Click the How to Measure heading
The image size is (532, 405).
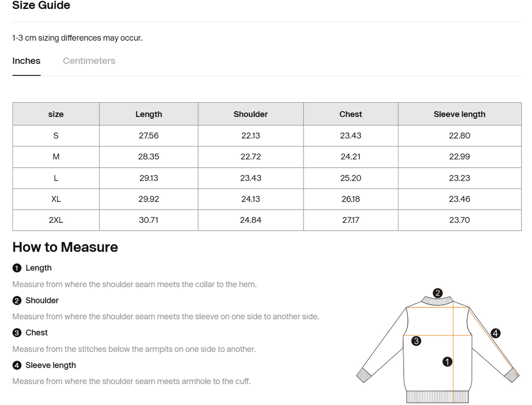pos(65,247)
